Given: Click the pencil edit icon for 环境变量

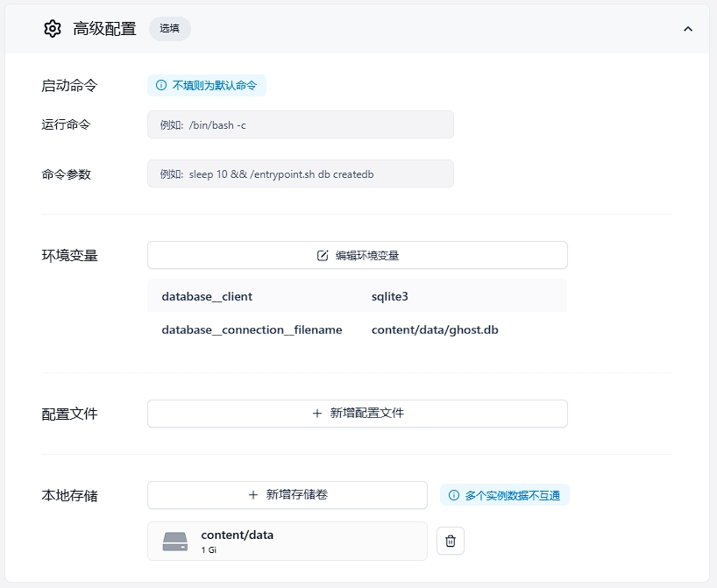Looking at the screenshot, I should point(323,256).
